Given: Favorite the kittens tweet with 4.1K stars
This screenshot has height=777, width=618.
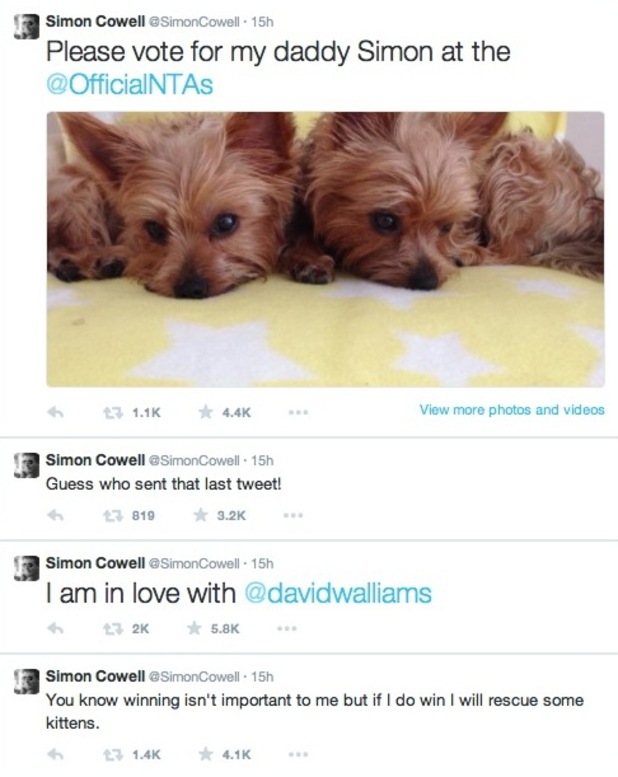Looking at the screenshot, I should [x=205, y=754].
